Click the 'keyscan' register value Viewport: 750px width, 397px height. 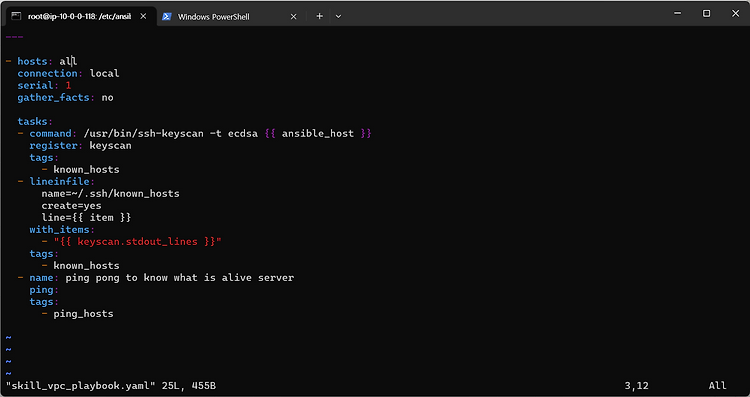coord(110,145)
